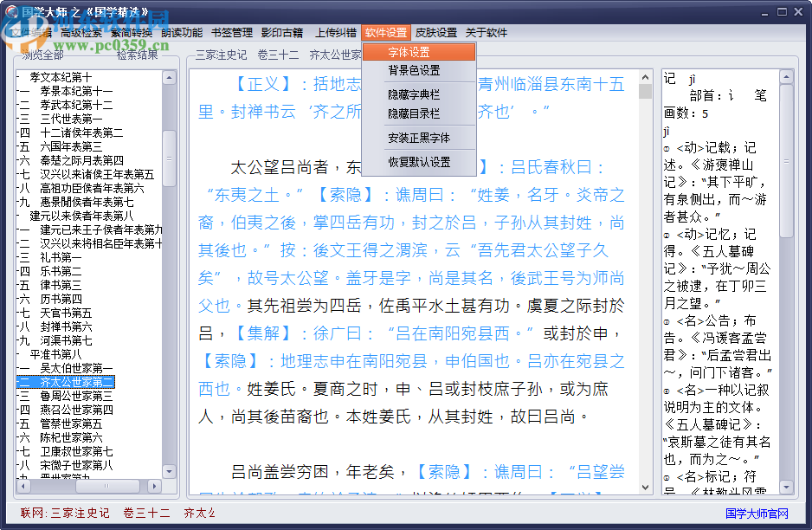Select 律书第三 in the tree
Viewport: 812px width, 530px height.
(x=61, y=286)
